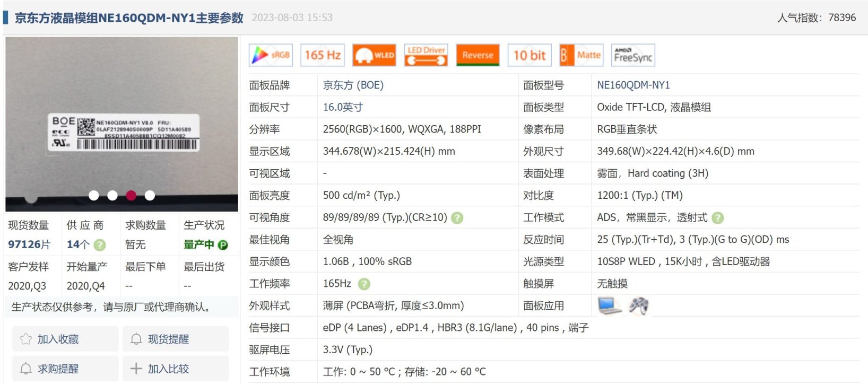Show the first product image via dot
The height and width of the screenshot is (385, 868).
94,196
